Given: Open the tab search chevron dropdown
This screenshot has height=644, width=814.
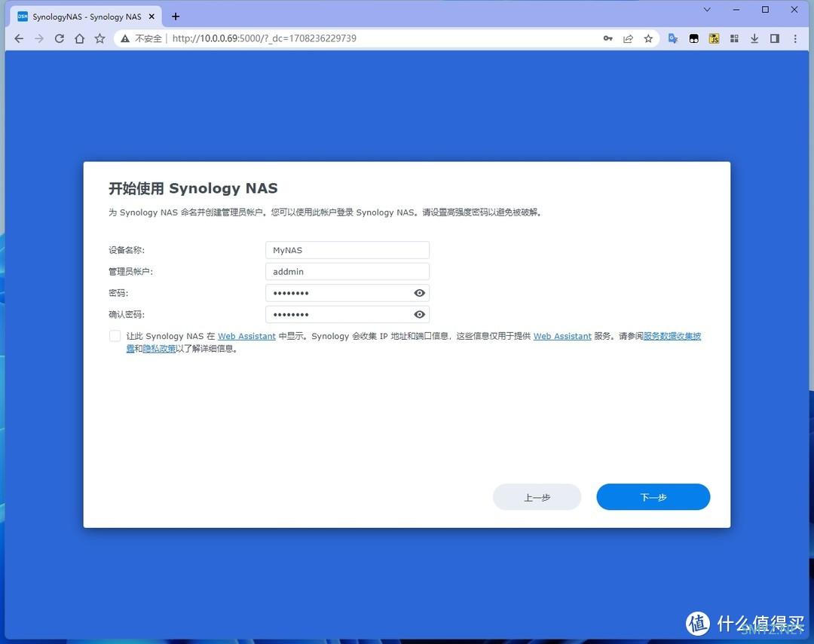Looking at the screenshot, I should tap(707, 9).
